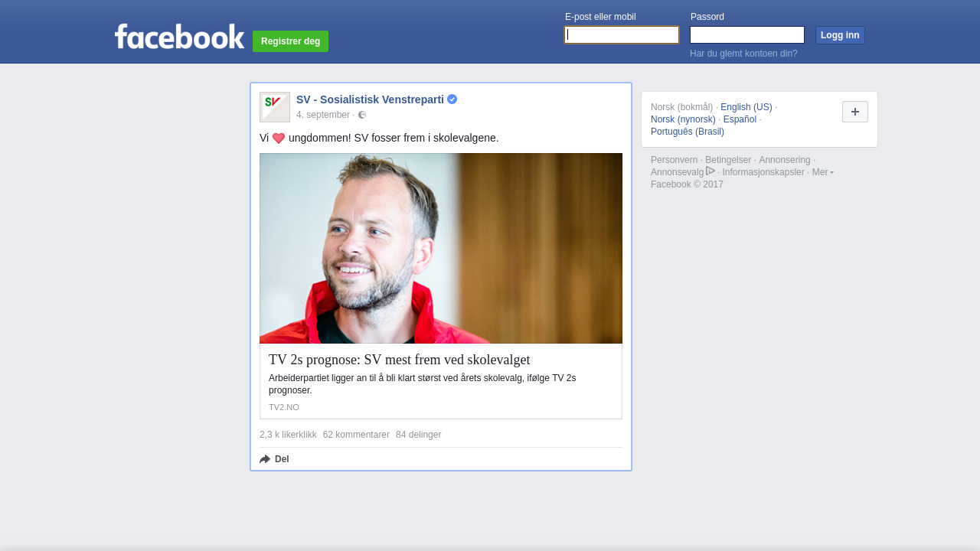980x551 pixels.
Task: Open the article photo thumbnail
Action: pos(441,248)
